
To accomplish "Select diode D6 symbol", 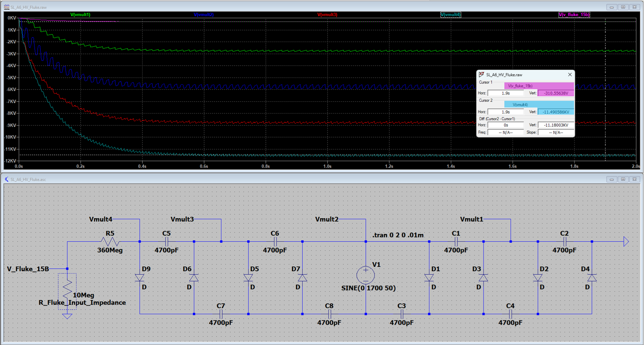I will click(194, 278).
